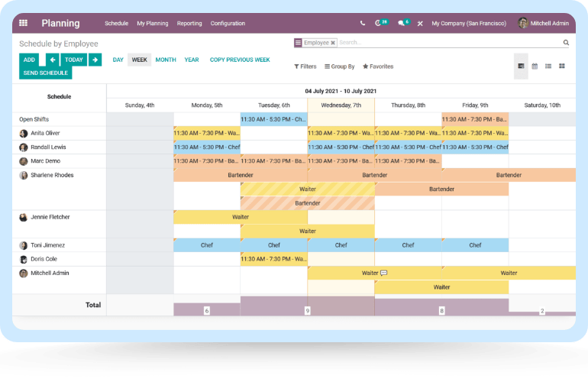Click the Send Schedule button
Screen dimensions: 588x385
[x=45, y=73]
